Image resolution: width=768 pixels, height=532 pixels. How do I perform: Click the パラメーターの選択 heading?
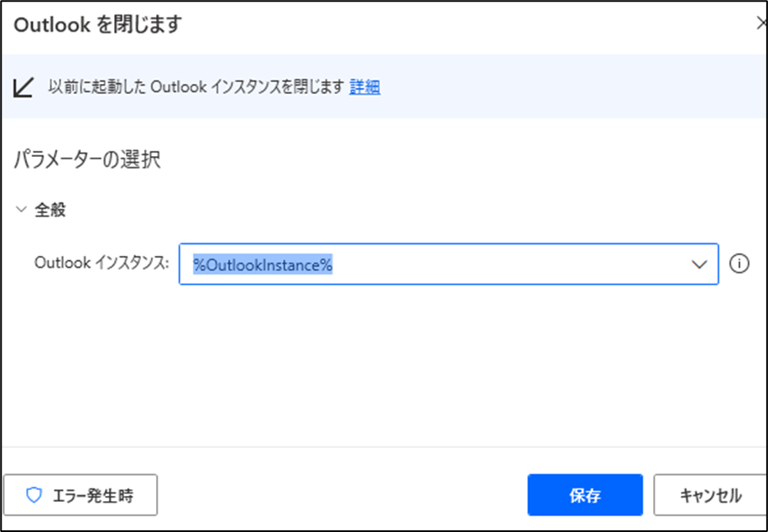tap(87, 160)
